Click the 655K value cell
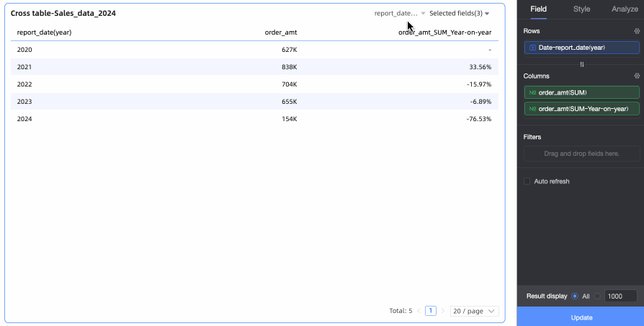The width and height of the screenshot is (644, 326). pyautogui.click(x=289, y=102)
